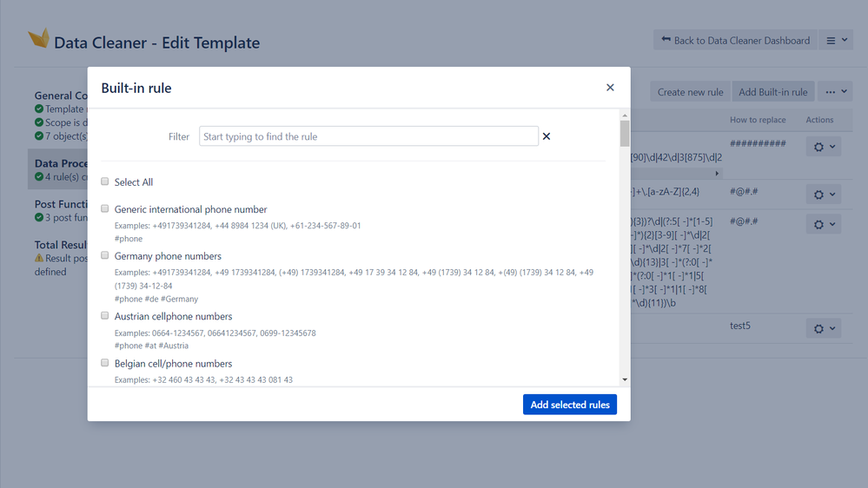Check Germany phone numbers rule
The height and width of the screenshot is (488, 868).
[x=104, y=255]
